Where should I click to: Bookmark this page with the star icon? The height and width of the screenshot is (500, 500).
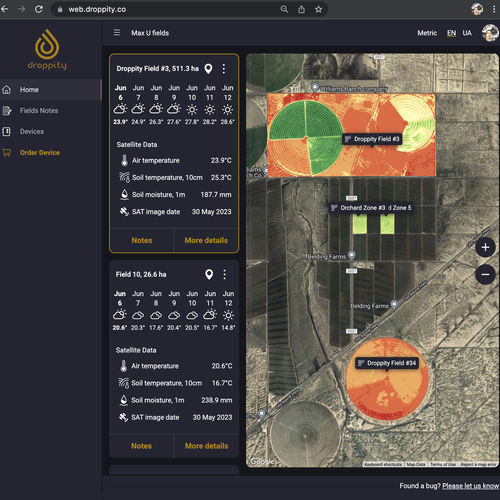pyautogui.click(x=319, y=9)
